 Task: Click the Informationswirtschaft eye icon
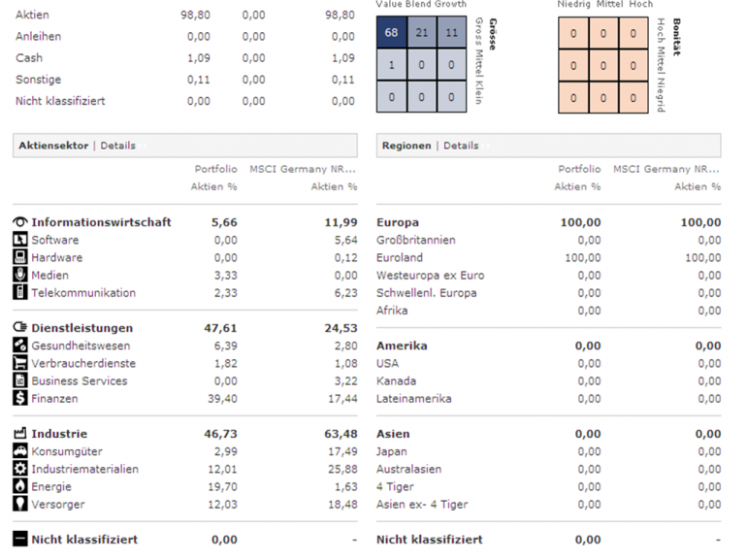click(x=20, y=222)
